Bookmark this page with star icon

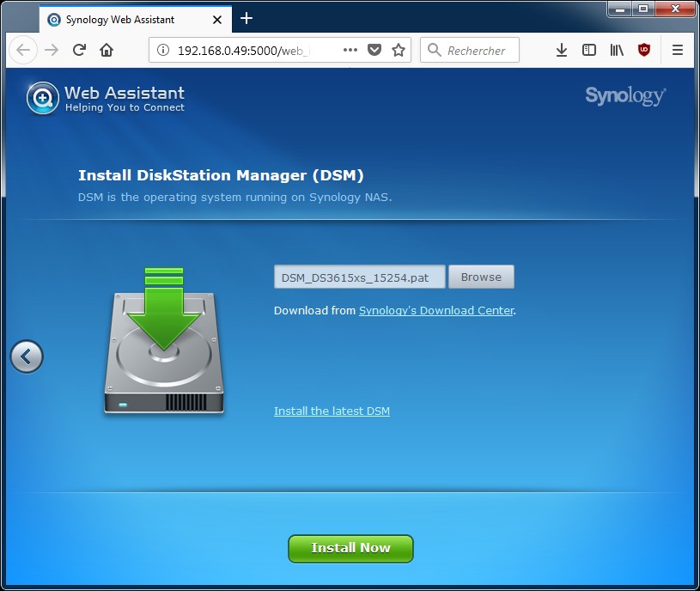point(399,51)
